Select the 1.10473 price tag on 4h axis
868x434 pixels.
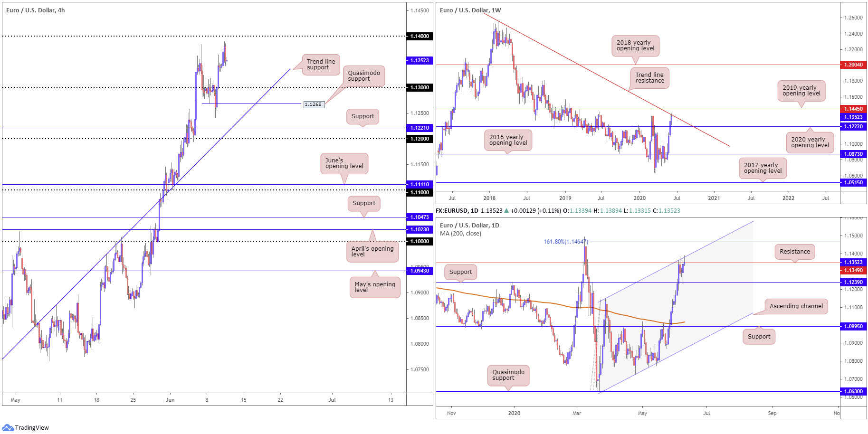click(420, 217)
